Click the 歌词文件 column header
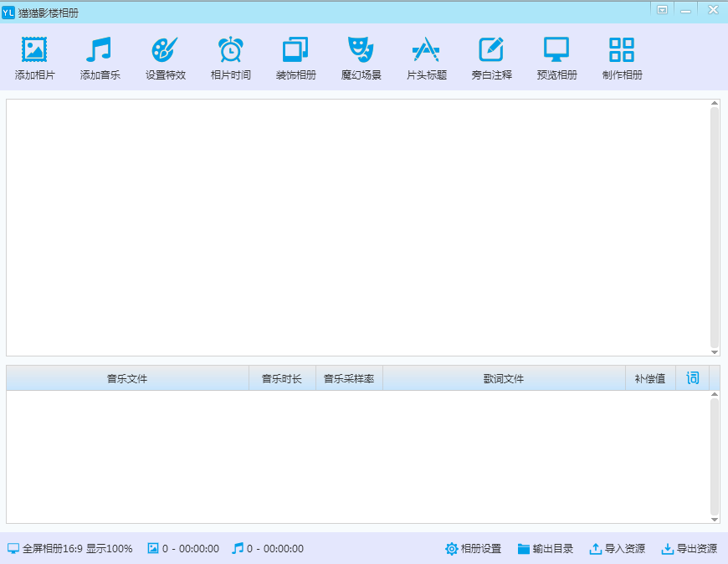 point(504,378)
